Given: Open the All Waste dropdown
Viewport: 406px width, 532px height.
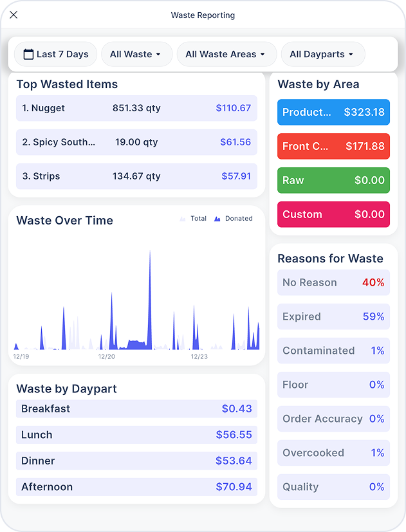Looking at the screenshot, I should click(x=137, y=54).
